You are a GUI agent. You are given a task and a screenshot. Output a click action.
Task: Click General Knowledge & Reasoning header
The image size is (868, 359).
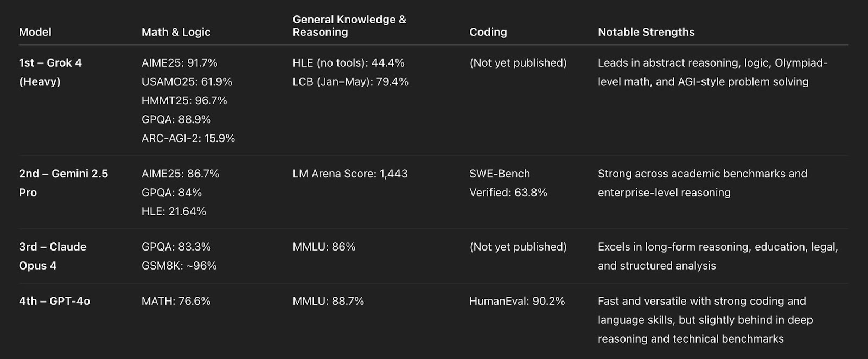[x=349, y=25]
